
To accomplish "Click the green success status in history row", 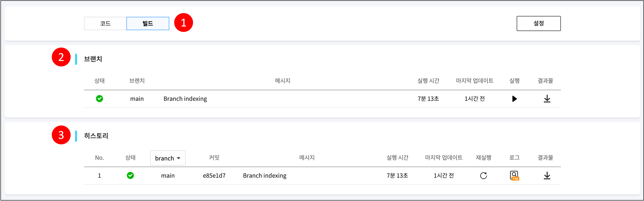I will tap(130, 176).
